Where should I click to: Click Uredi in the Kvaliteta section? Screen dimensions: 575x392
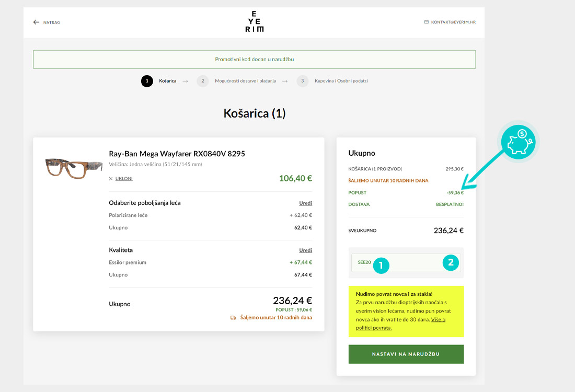[305, 250]
